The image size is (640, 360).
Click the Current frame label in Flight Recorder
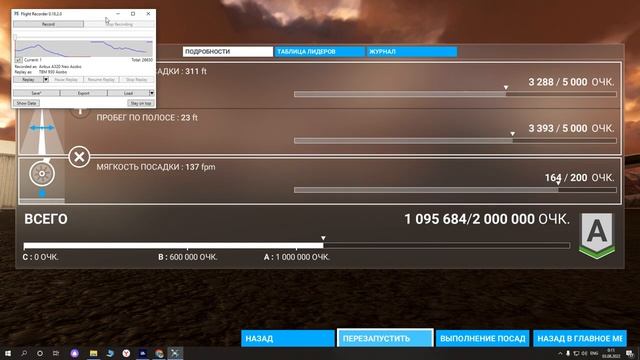[33, 60]
